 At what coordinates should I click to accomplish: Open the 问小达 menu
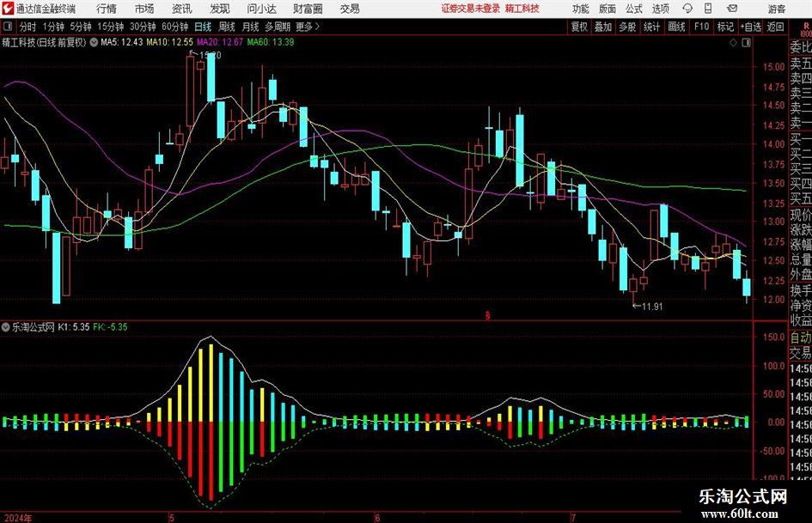coord(261,9)
